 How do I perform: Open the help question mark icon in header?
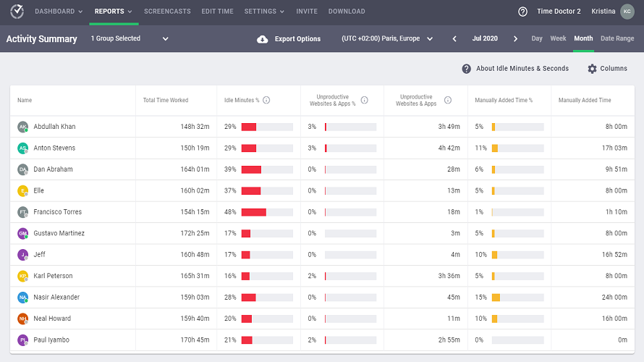coord(523,12)
